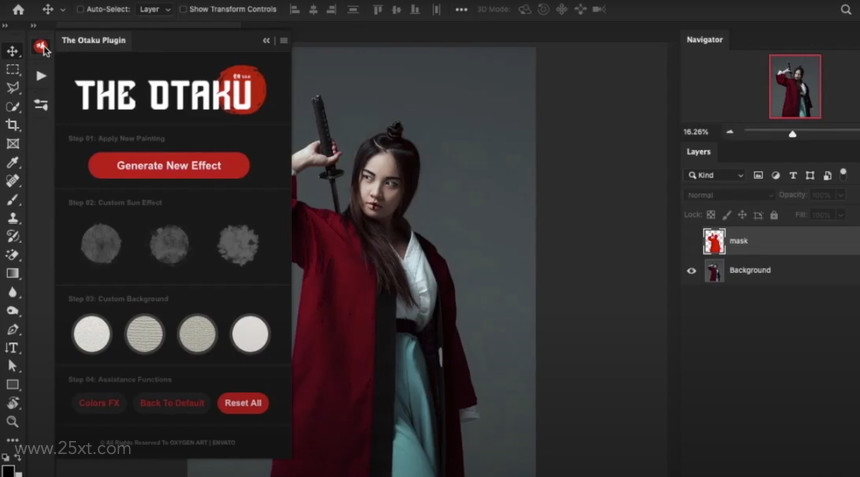The width and height of the screenshot is (860, 477).
Task: Open the layer Kind filter dropdown
Action: point(715,175)
